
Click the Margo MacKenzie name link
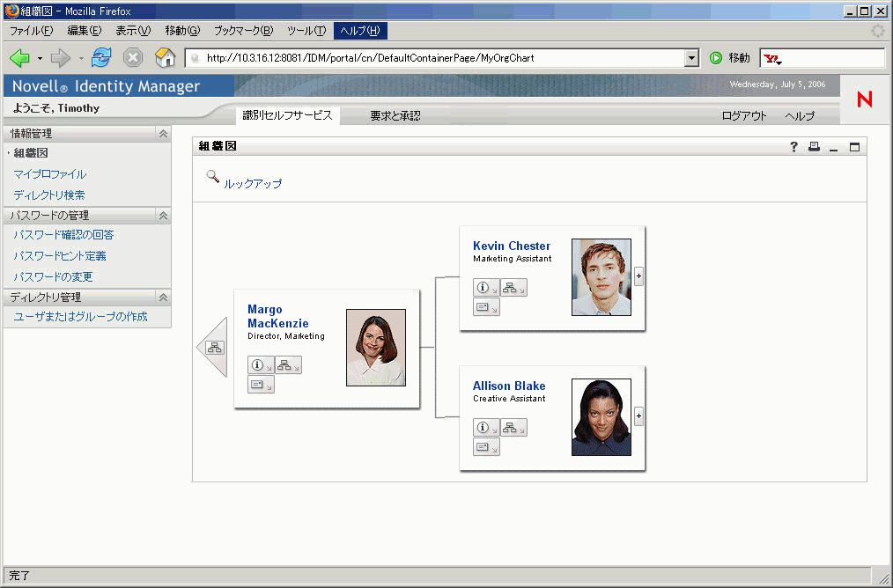pos(278,316)
